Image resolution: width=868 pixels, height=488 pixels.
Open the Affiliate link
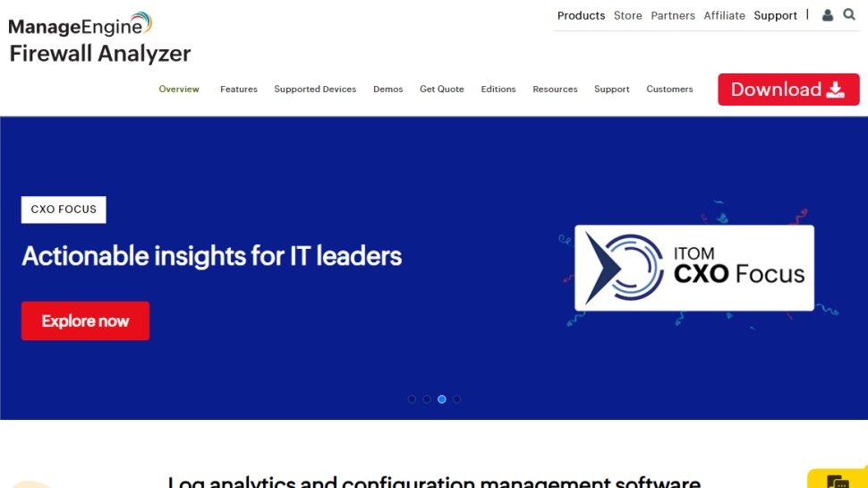[x=724, y=15]
